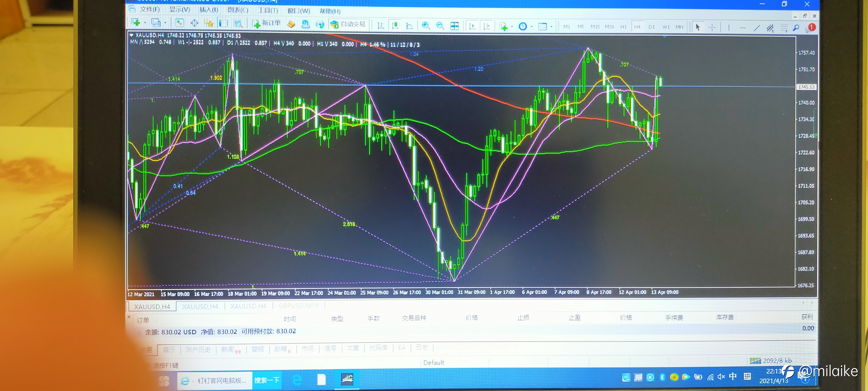Select the crosshair cursor tool
The height and width of the screenshot is (391, 868).
pos(712,27)
